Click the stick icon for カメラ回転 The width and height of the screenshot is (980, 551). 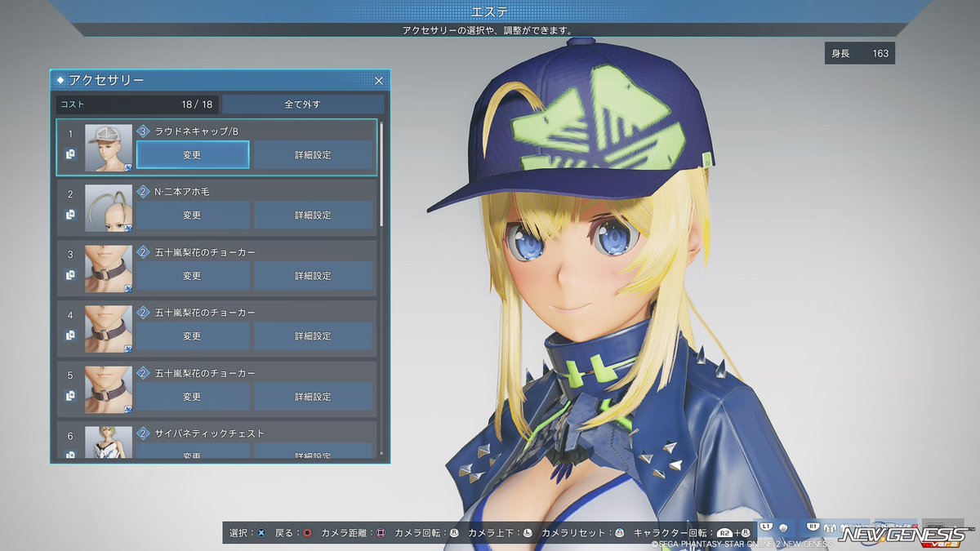(x=454, y=533)
